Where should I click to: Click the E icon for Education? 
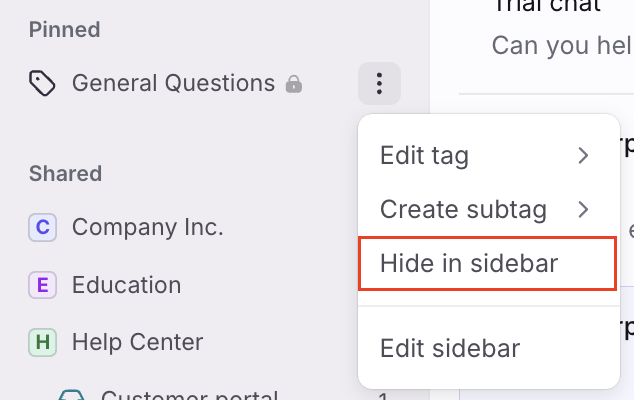[42, 285]
